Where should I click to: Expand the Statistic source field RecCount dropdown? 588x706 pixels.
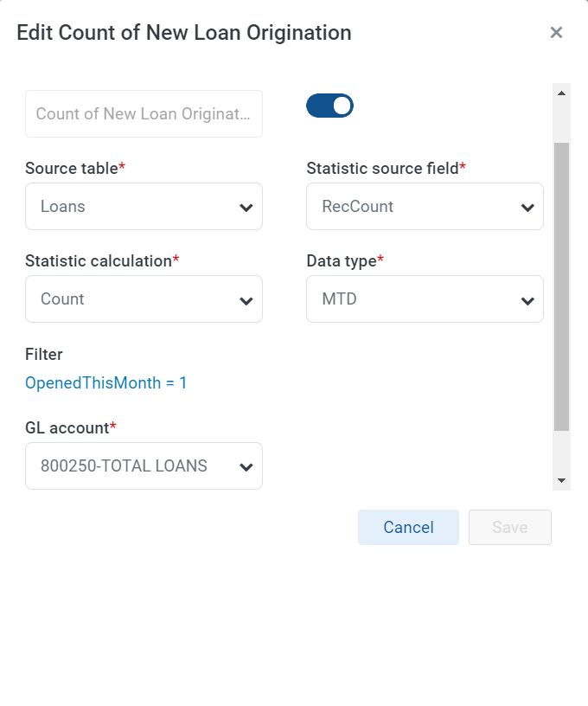425,207
